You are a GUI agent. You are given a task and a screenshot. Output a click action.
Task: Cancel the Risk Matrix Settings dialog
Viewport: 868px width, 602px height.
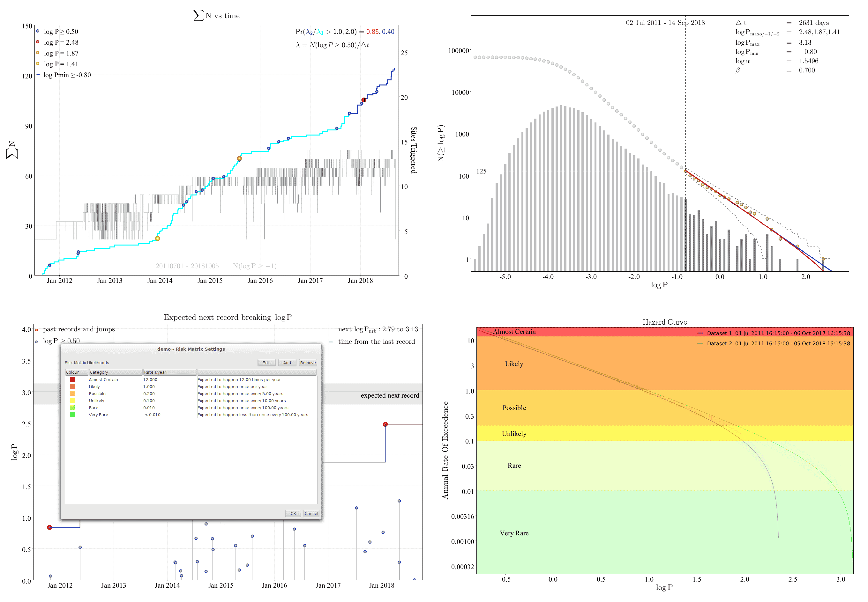[x=311, y=513]
